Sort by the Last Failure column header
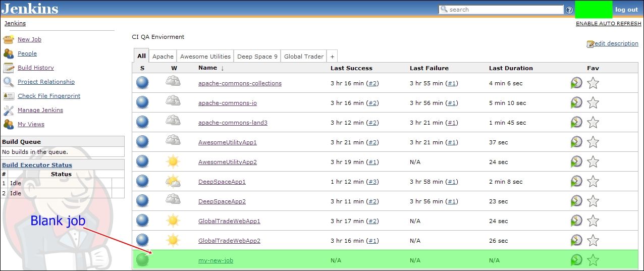The height and width of the screenshot is (271, 644). (x=429, y=68)
